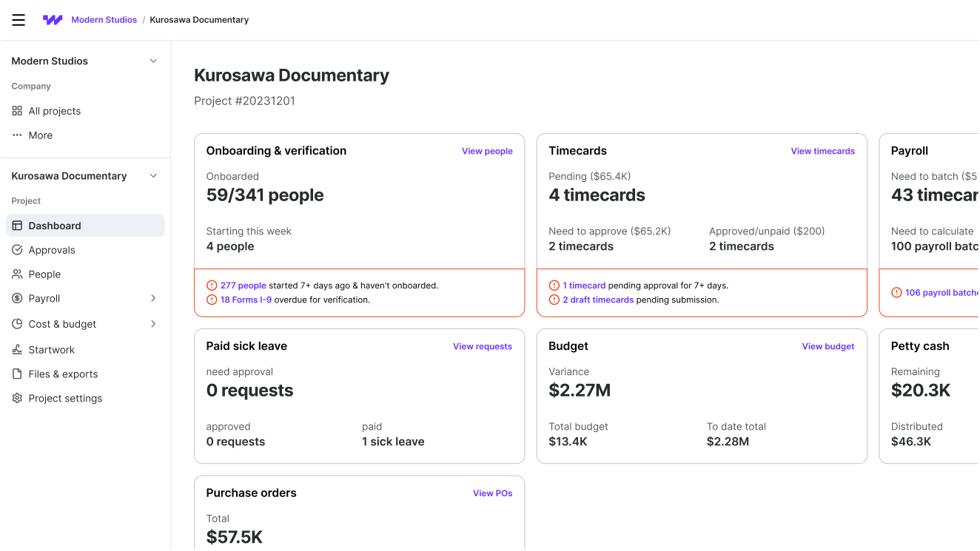This screenshot has height=551, width=980.
Task: Open View requests link
Action: [483, 346]
